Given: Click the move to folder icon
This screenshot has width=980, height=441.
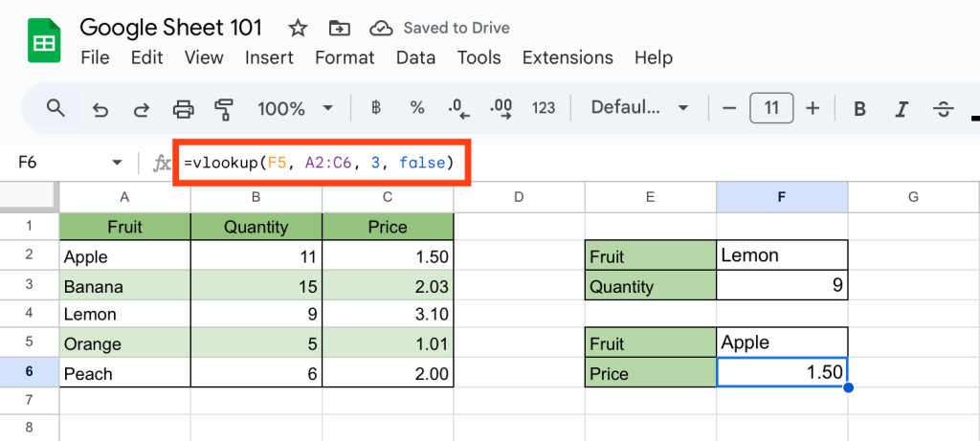Looking at the screenshot, I should click(338, 27).
